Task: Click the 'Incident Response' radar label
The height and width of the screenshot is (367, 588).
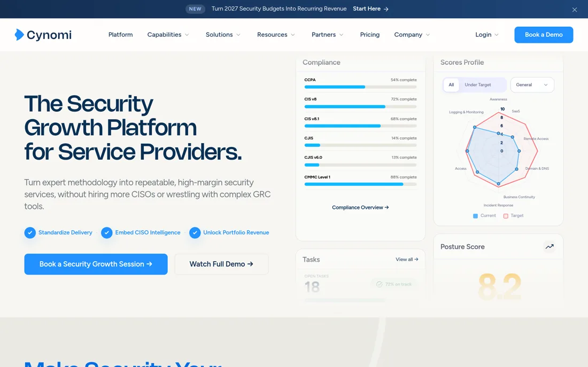Action: 498,206
